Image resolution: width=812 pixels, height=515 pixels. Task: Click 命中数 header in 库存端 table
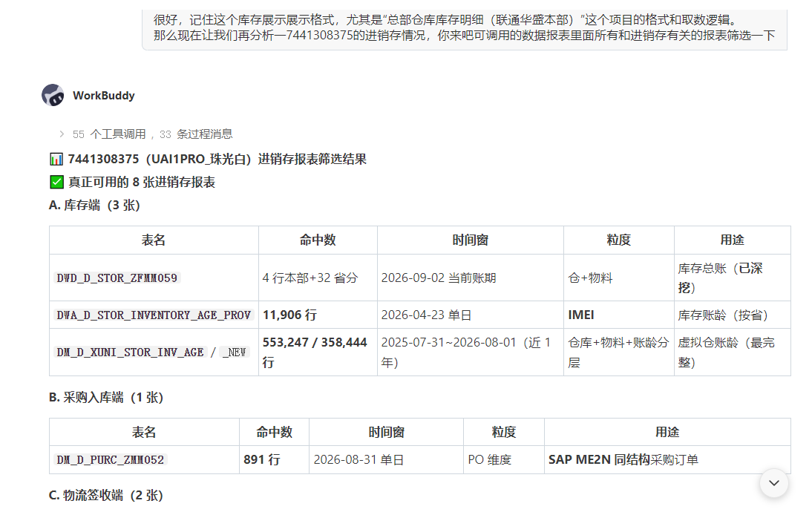(318, 240)
